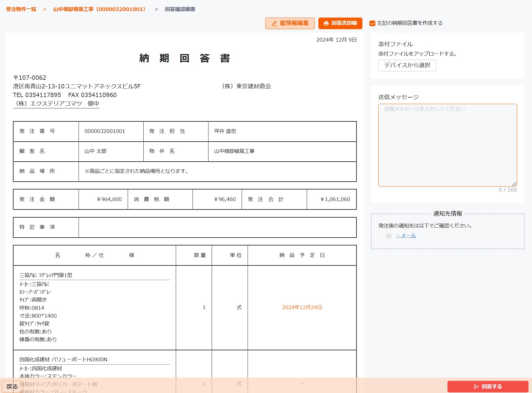Click 添付ファイル section heading
Viewport: 532px width, 393px height.
395,44
